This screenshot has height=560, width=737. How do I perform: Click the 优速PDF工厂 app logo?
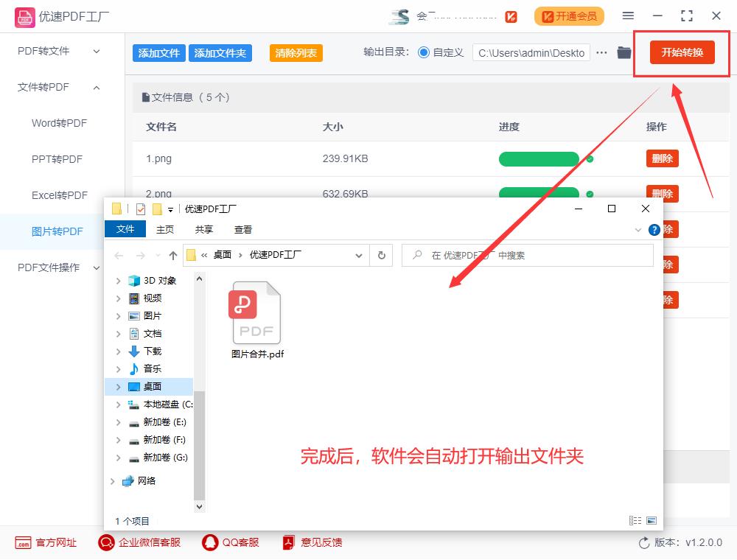click(25, 15)
